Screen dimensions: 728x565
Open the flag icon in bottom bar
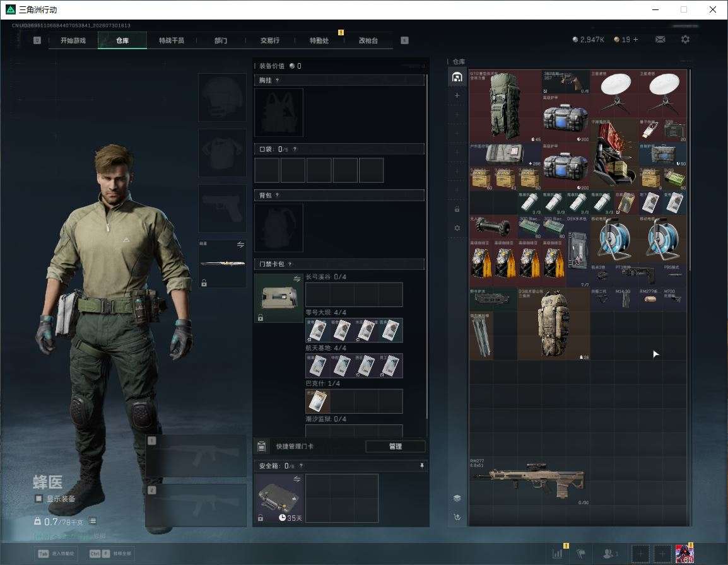tap(581, 554)
